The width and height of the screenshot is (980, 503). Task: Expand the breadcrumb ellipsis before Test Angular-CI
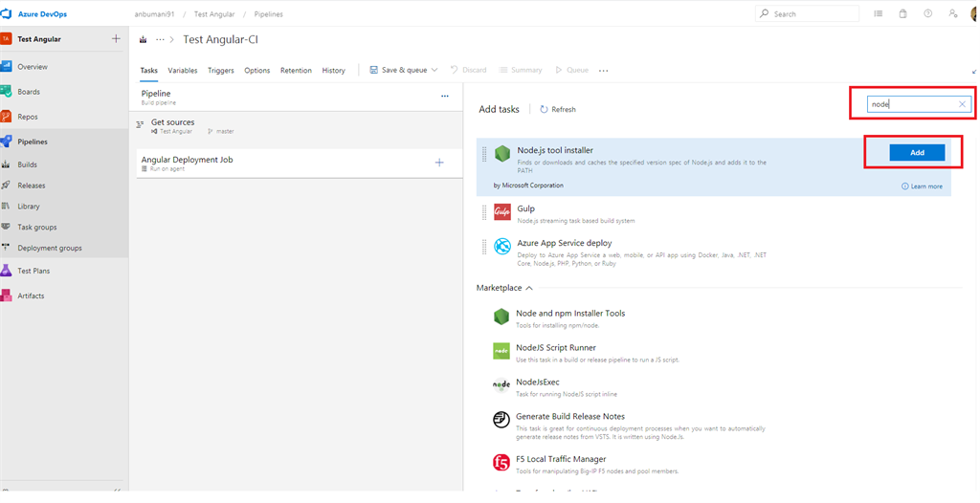[x=160, y=39]
